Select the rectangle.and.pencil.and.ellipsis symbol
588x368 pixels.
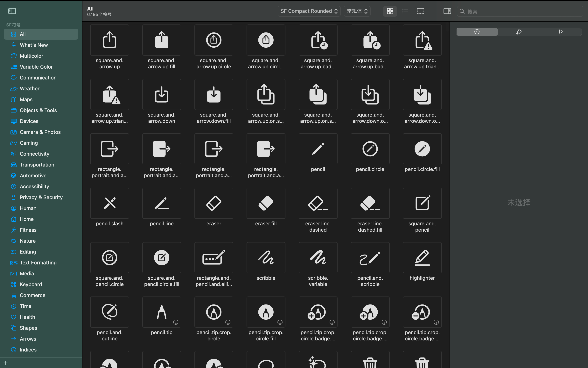pos(214,257)
